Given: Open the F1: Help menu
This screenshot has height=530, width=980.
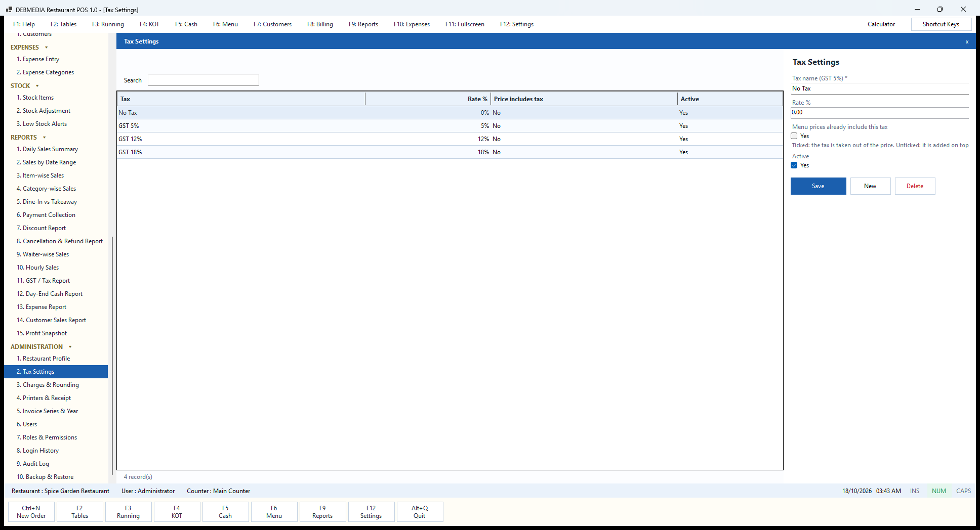Looking at the screenshot, I should [24, 24].
